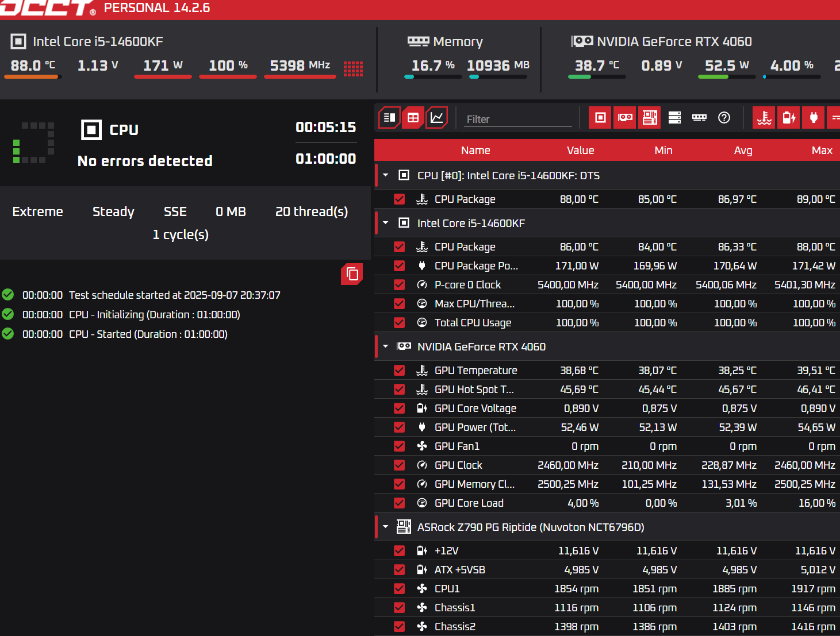Screen dimensions: 840x636
Task: Click the fan icon on the GPU Fan1 row
Action: pos(422,446)
